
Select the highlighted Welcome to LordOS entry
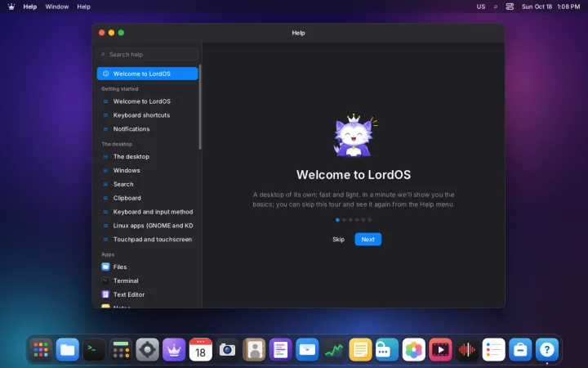[147, 74]
